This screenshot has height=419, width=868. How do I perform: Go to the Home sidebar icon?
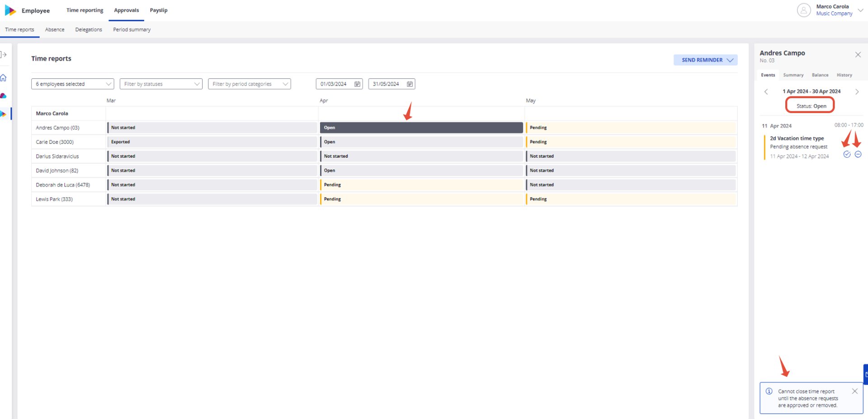(4, 78)
